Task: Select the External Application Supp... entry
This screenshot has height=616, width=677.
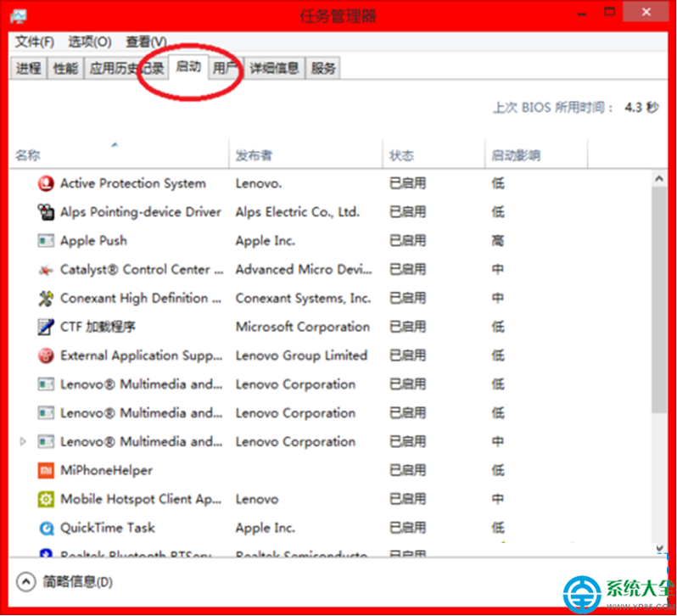Action: 141,356
